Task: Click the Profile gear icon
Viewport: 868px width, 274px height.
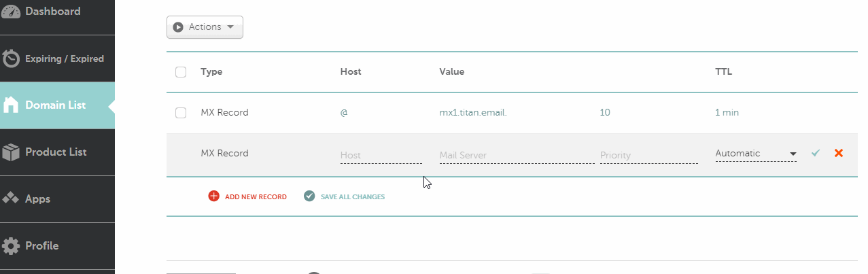Action: tap(11, 245)
